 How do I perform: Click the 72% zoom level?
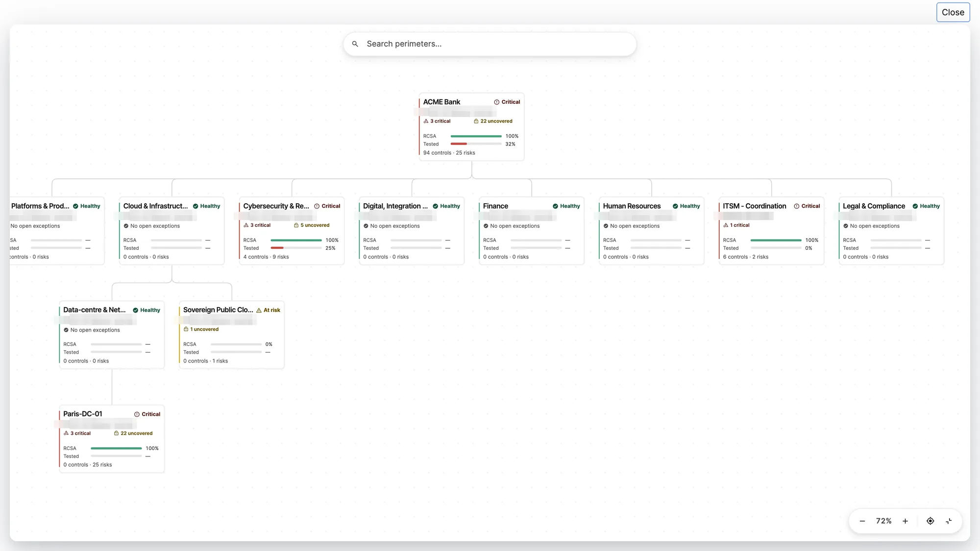coord(883,521)
